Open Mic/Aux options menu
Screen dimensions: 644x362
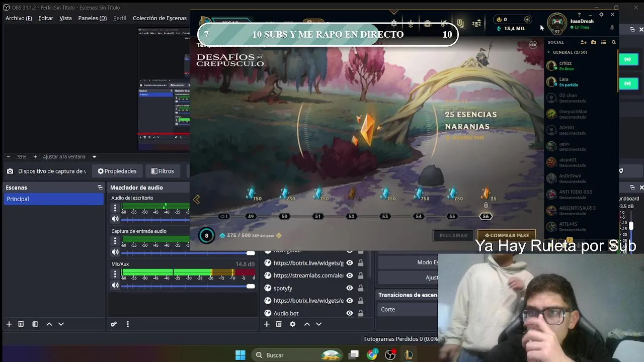[115, 274]
